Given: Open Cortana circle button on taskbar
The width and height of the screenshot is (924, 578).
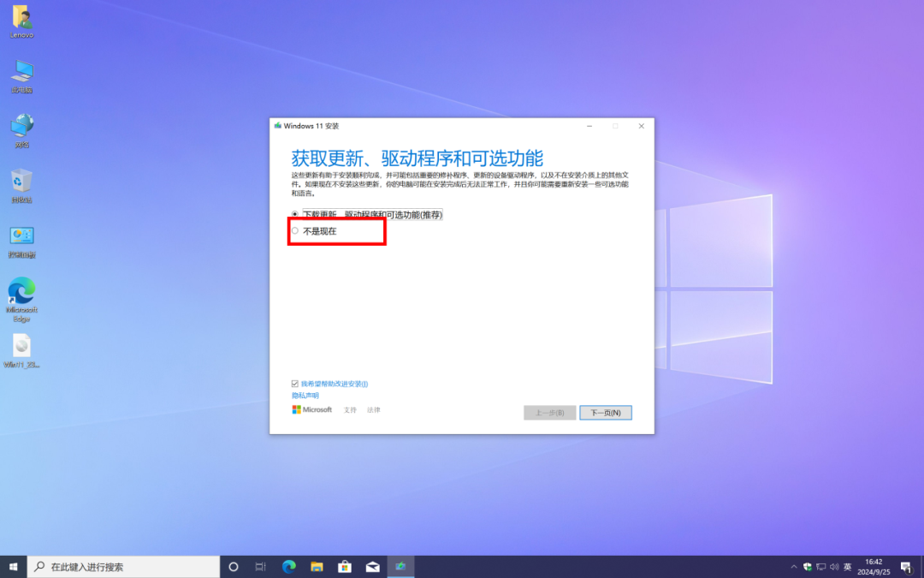Looking at the screenshot, I should coord(234,567).
